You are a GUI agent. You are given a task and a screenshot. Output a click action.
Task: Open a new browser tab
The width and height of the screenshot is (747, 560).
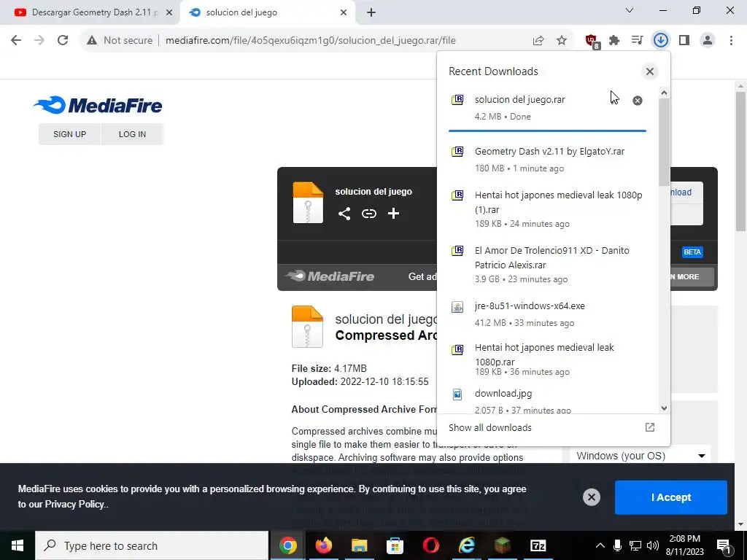click(371, 13)
